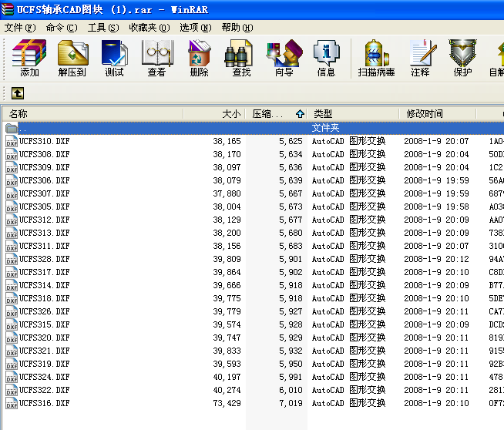Select file UCFS320.DXF
This screenshot has height=430, width=504.
point(45,338)
